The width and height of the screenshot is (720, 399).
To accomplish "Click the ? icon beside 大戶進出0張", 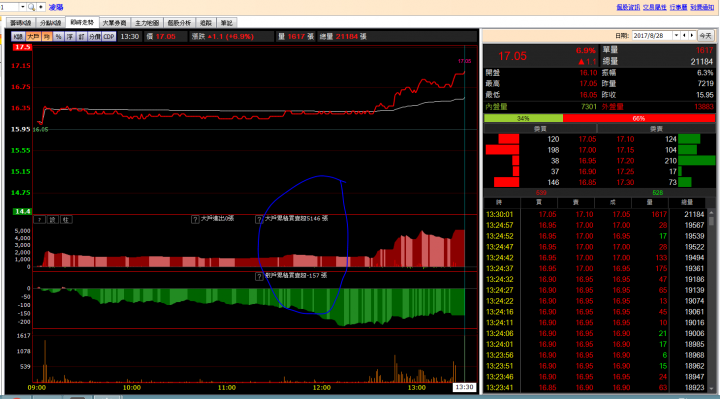I will tap(195, 219).
